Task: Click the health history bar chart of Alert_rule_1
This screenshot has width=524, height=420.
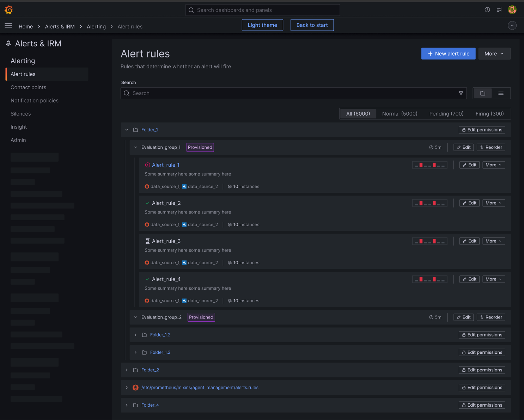Action: 429,165
